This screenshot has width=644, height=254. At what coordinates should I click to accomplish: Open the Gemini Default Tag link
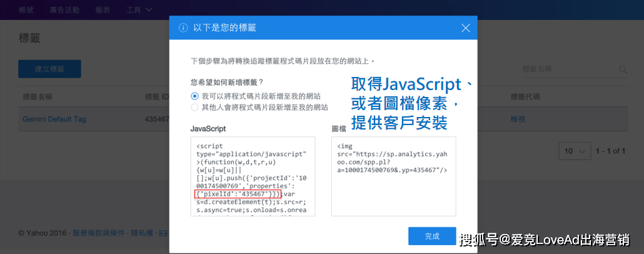[54, 119]
